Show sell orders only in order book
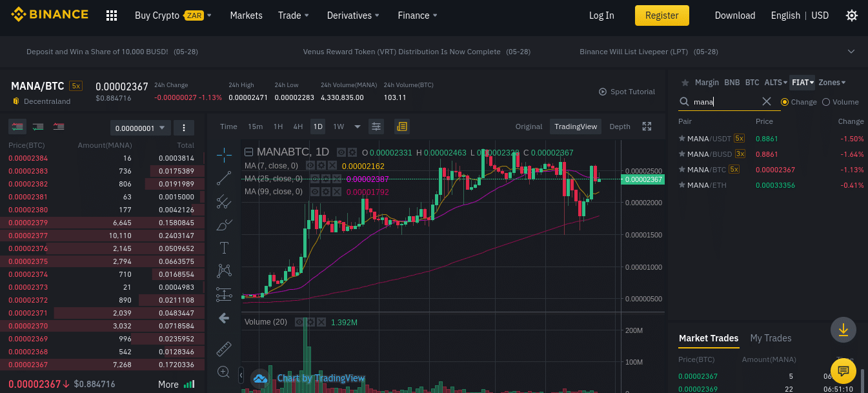Image resolution: width=868 pixels, height=393 pixels. point(59,127)
